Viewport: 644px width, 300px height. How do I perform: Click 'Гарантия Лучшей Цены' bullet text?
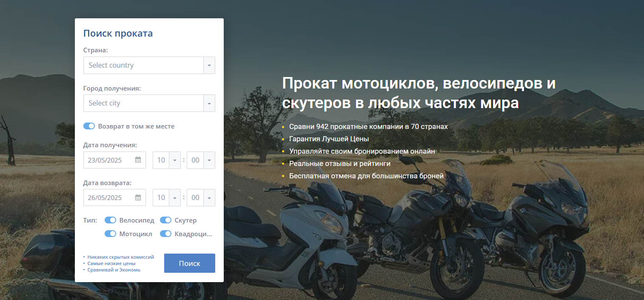point(329,139)
